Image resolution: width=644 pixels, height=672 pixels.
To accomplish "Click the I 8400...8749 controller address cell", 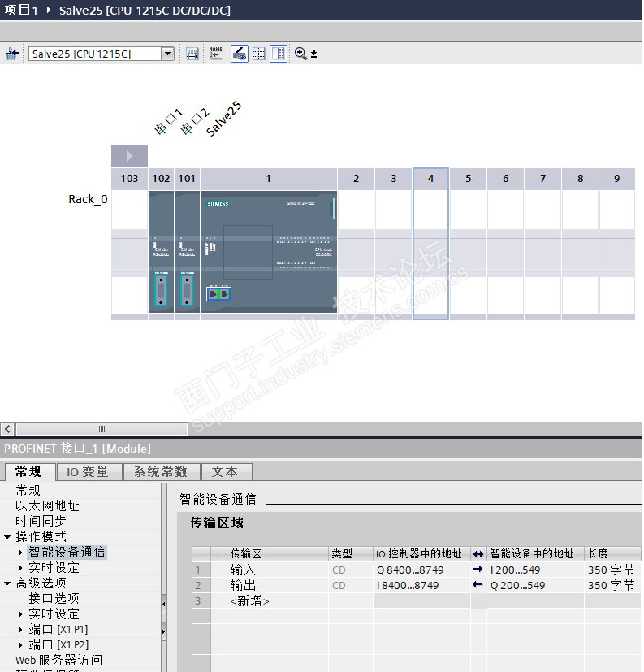I will [421, 585].
